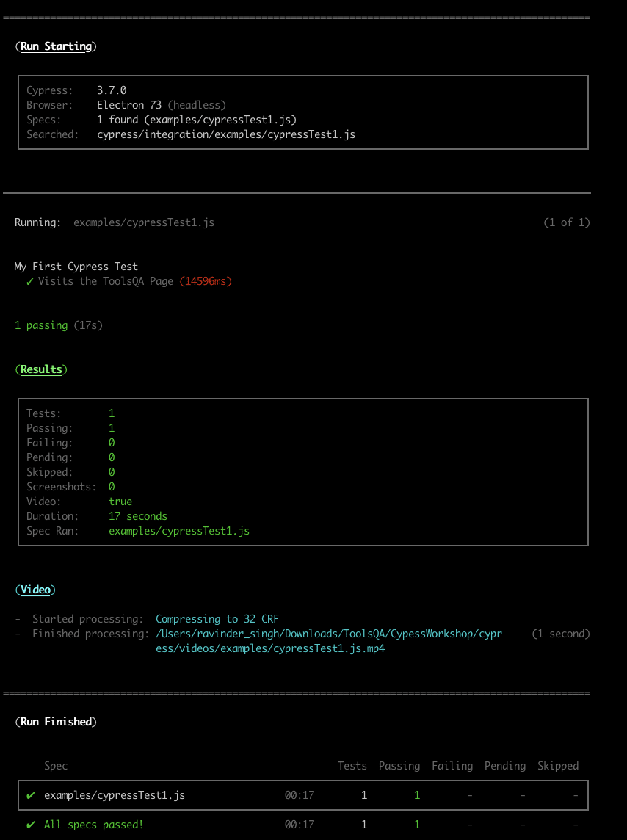Click the Failing label in Results box
This screenshot has height=840, width=627.
point(50,443)
